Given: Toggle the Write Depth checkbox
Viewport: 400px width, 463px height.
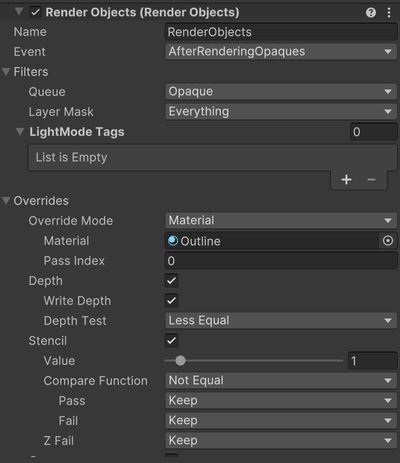Looking at the screenshot, I should 171,301.
